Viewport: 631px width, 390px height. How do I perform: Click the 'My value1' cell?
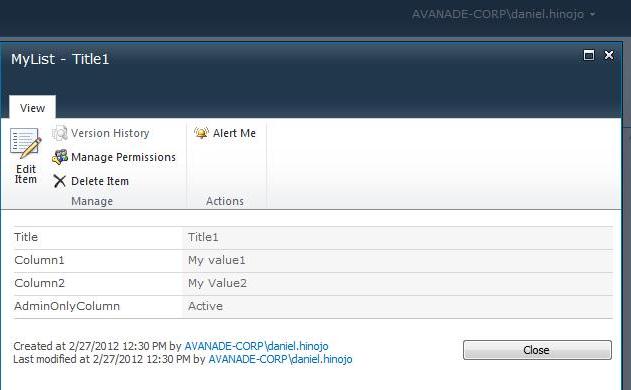(398, 260)
